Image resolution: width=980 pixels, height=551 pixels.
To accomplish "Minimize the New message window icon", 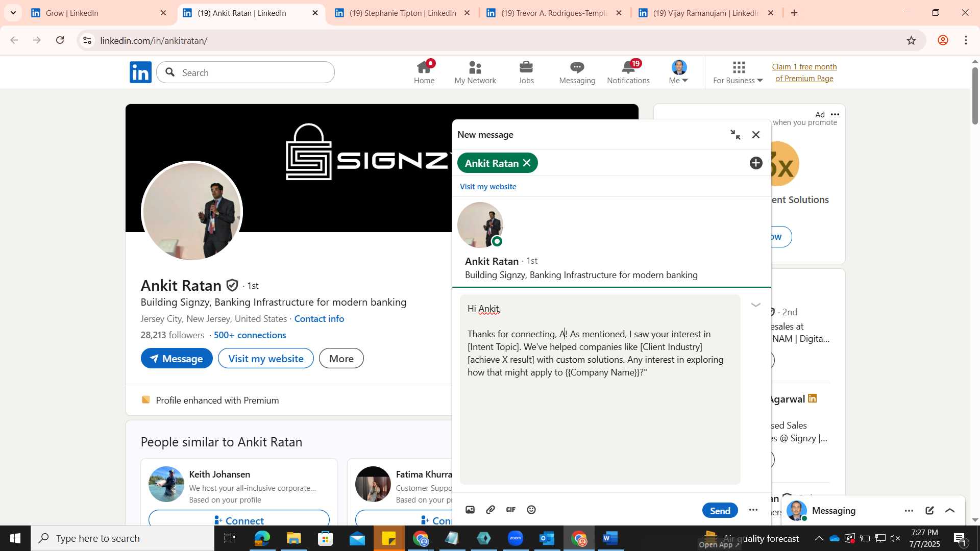I will tap(736, 135).
